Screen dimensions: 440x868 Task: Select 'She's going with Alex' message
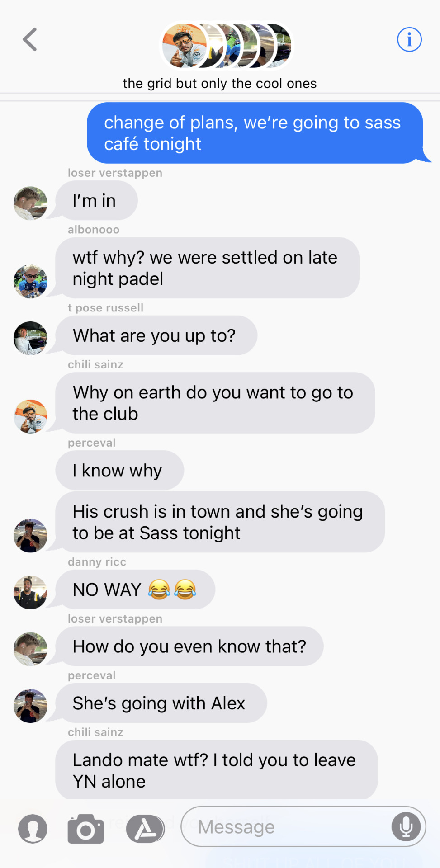point(161,703)
